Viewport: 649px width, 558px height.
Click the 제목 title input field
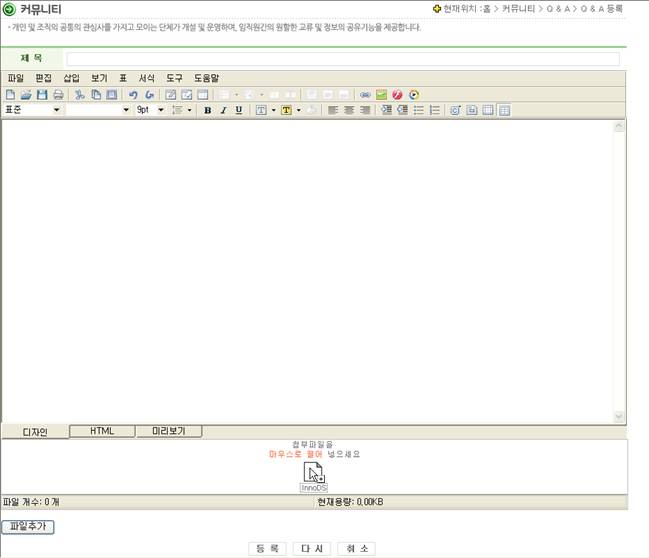point(342,59)
